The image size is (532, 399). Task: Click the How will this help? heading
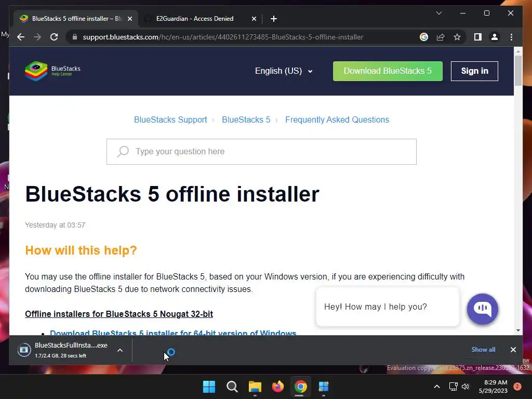[x=81, y=250]
